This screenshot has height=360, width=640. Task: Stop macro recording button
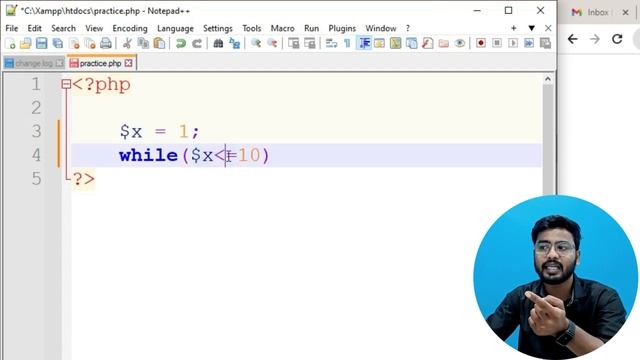[497, 43]
